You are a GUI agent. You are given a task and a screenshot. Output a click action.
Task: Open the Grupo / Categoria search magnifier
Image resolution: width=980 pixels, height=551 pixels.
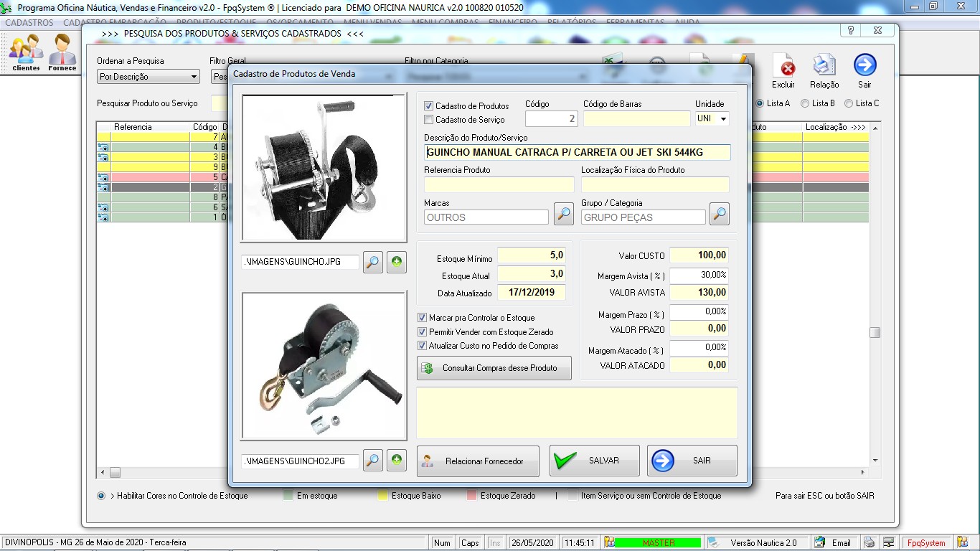pyautogui.click(x=719, y=214)
